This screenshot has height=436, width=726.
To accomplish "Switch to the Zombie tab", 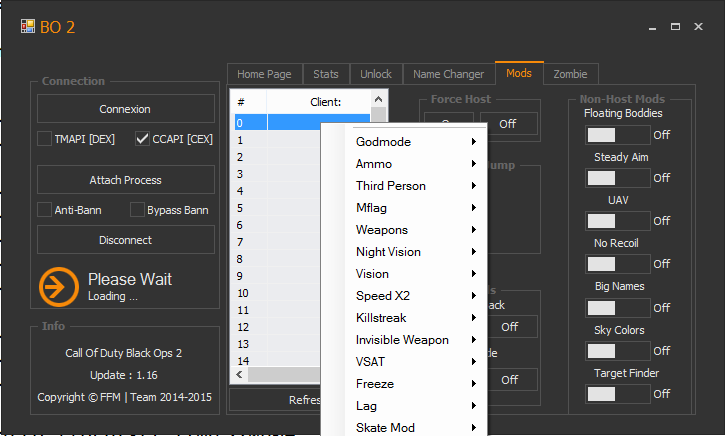I will pyautogui.click(x=570, y=74).
